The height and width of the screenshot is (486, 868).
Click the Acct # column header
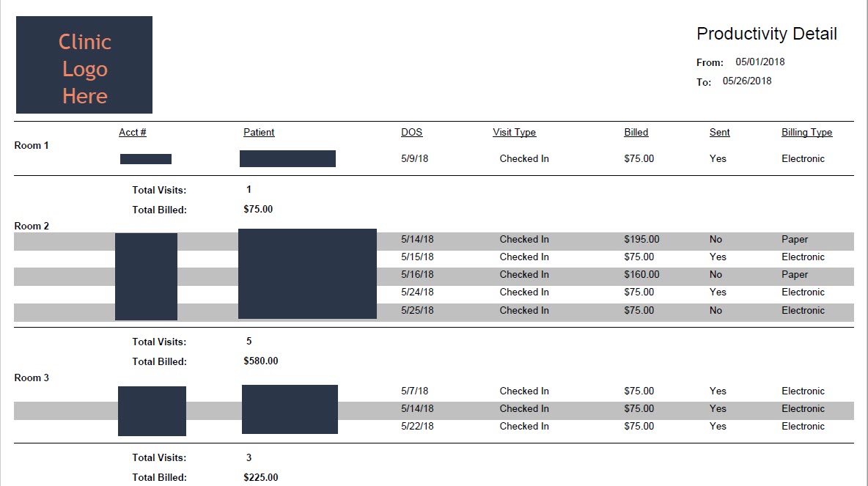point(132,132)
